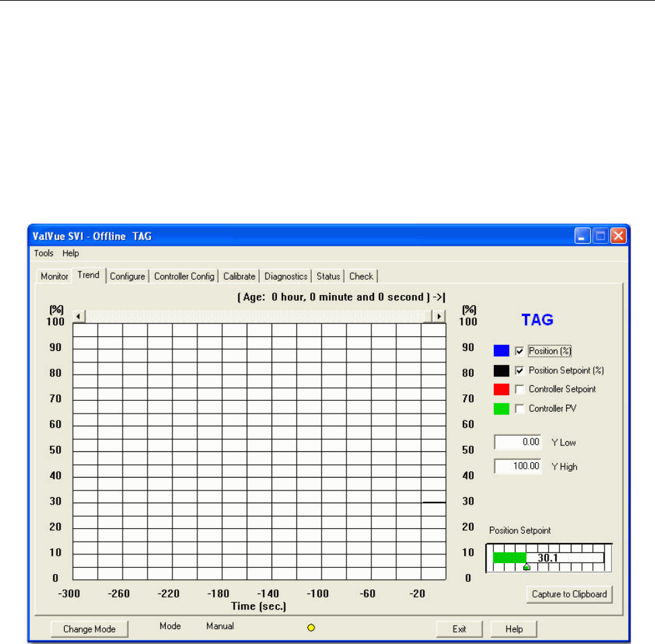This screenshot has height=644, width=655.
Task: Click the trend chart grid area
Action: pos(259,451)
